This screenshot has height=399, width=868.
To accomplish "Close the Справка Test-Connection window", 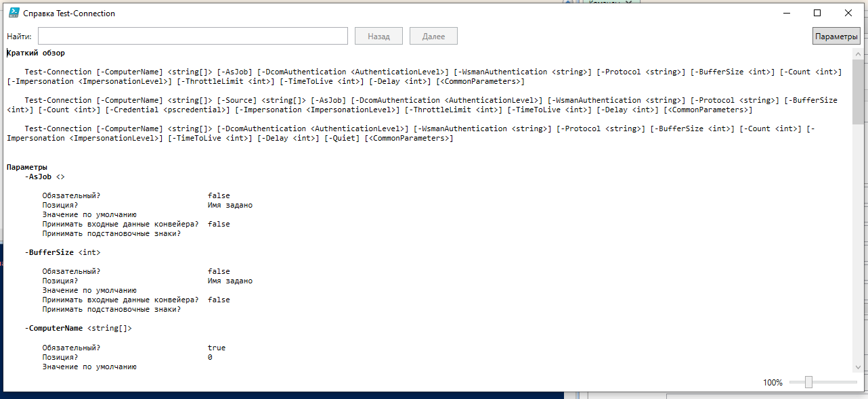I will tap(848, 13).
